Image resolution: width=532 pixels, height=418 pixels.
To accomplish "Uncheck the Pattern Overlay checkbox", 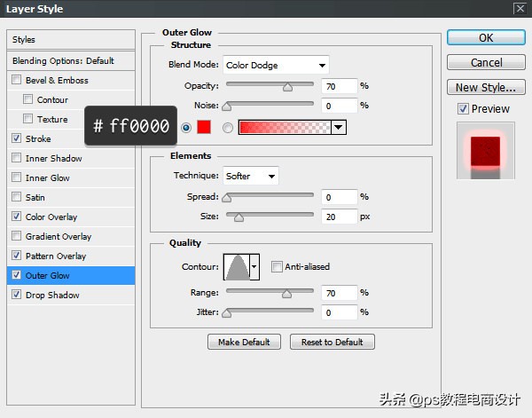I will tap(16, 256).
